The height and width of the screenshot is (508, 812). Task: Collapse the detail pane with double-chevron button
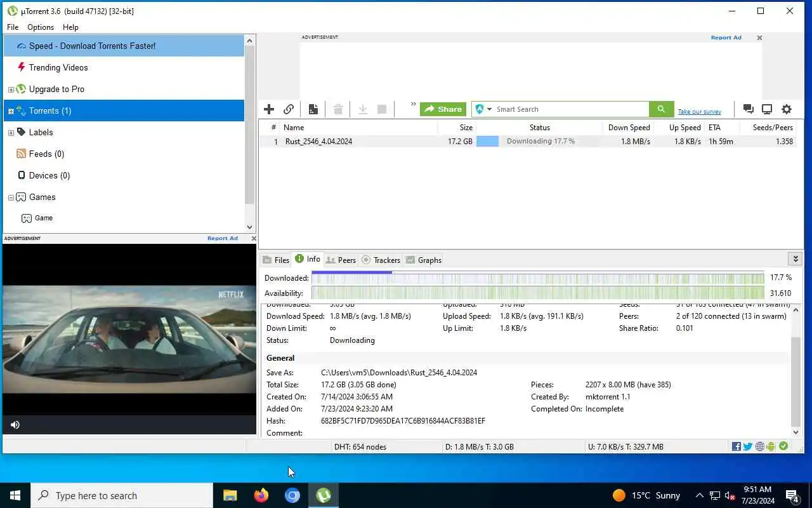[796, 259]
